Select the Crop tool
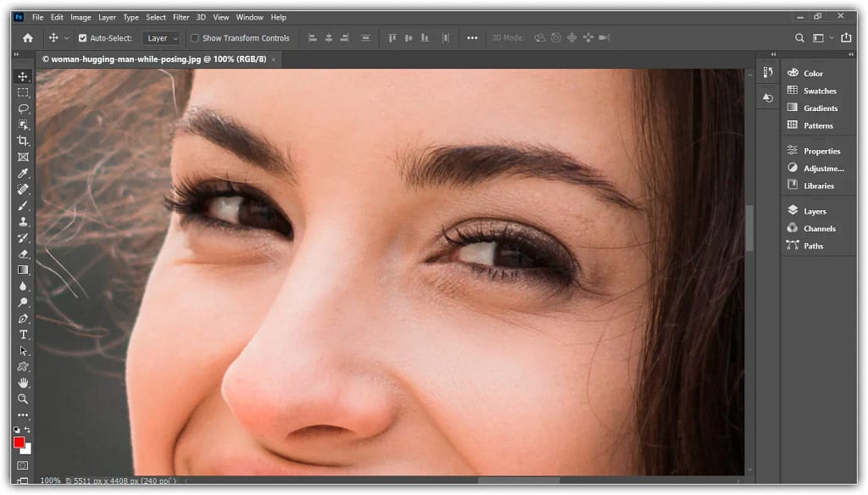Image resolution: width=868 pixels, height=495 pixels. (x=23, y=141)
